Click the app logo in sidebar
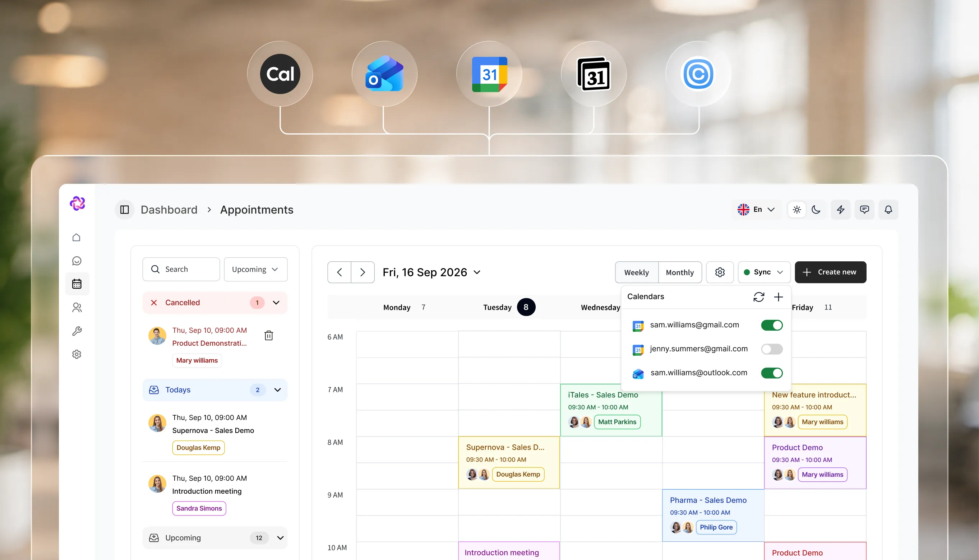 (x=77, y=203)
